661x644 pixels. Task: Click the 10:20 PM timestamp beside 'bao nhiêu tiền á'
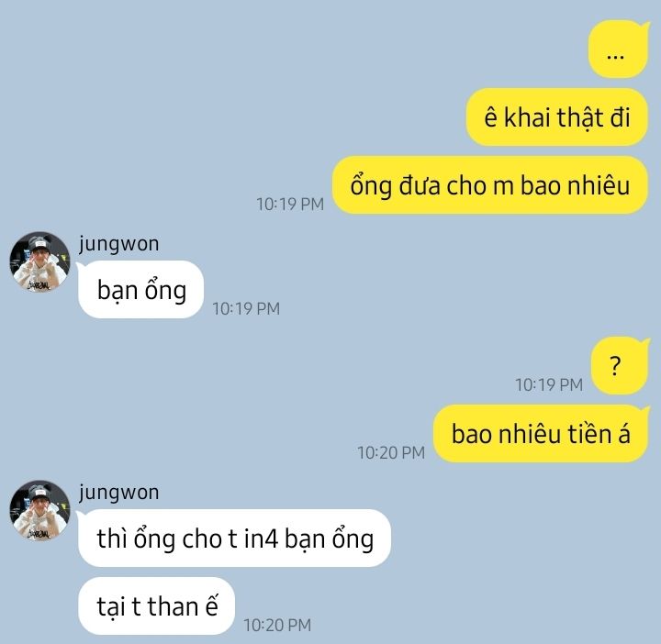click(x=391, y=453)
